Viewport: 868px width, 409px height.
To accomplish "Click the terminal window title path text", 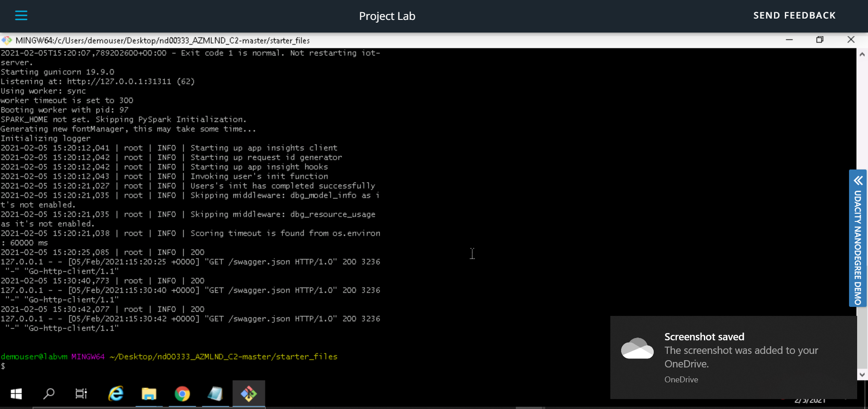I will pos(163,41).
